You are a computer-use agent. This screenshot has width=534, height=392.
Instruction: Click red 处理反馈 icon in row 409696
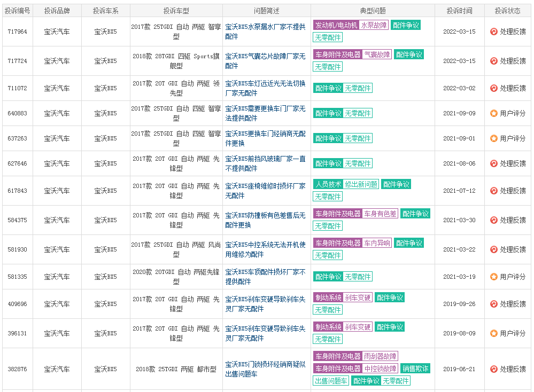[494, 304]
